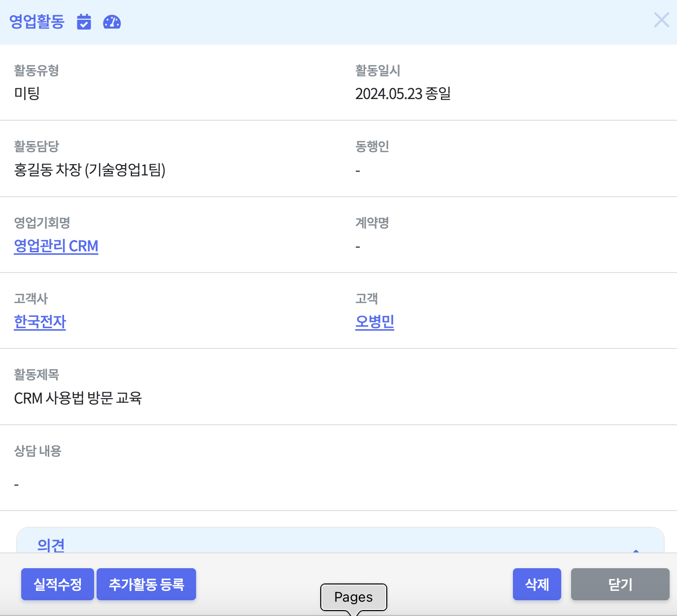Click the 영업활동 dialog title
677x616 pixels.
coord(37,22)
